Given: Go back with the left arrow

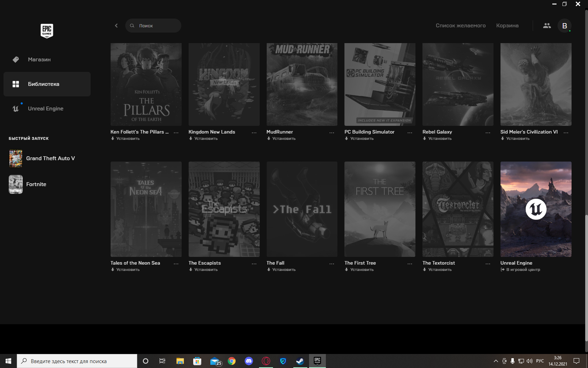Looking at the screenshot, I should pyautogui.click(x=116, y=26).
